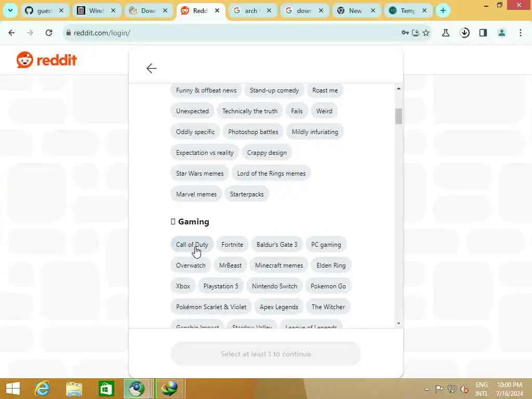Select the PC gaming interest
The width and height of the screenshot is (532, 399).
(326, 245)
